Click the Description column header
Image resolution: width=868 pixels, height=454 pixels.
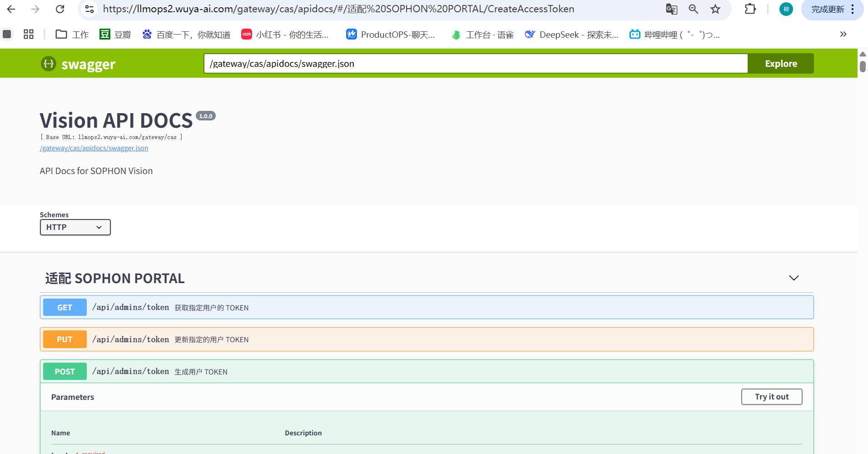pyautogui.click(x=303, y=433)
